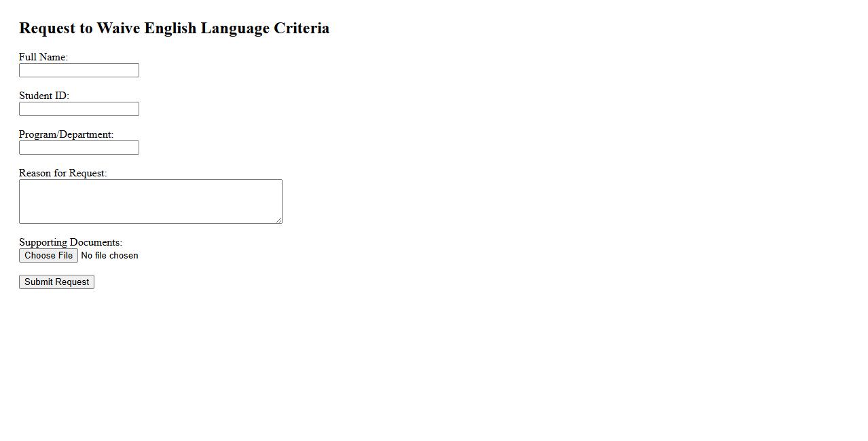Activate the field for entering student ID
This screenshot has width=868, height=441.
(79, 109)
